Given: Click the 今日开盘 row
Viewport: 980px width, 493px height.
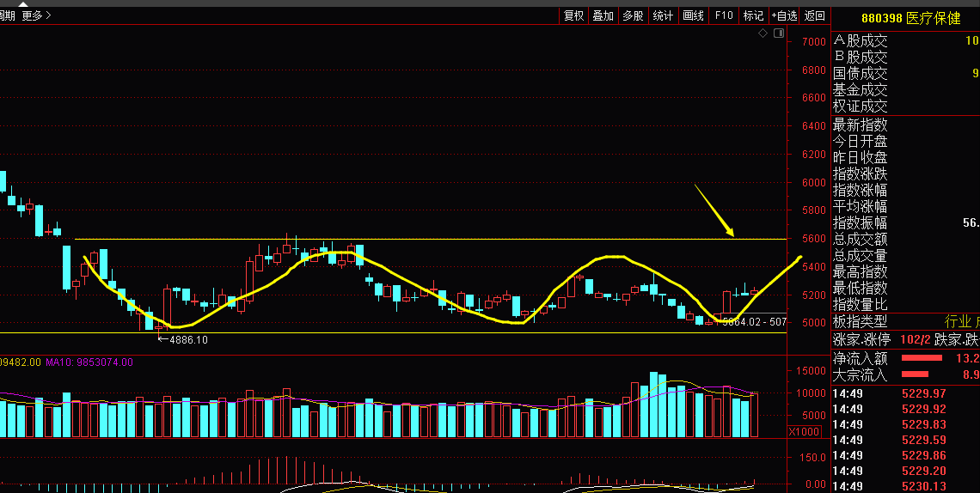Looking at the screenshot, I should point(905,141).
